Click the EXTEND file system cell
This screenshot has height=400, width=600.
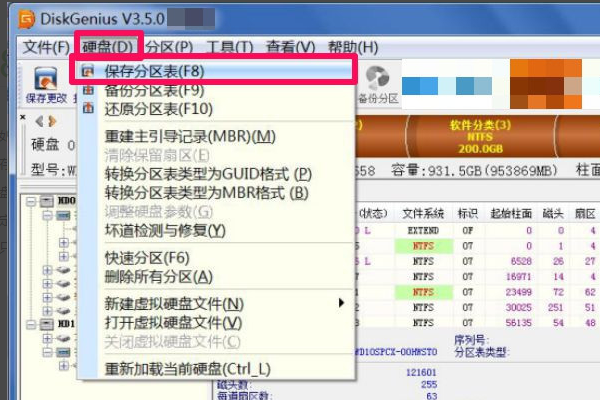(423, 230)
